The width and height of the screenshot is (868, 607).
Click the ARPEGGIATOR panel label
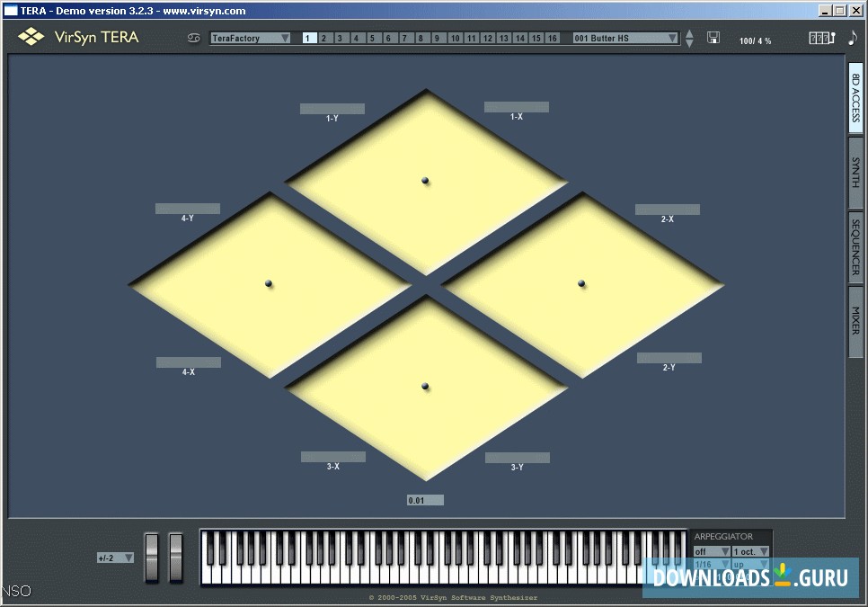coord(723,536)
